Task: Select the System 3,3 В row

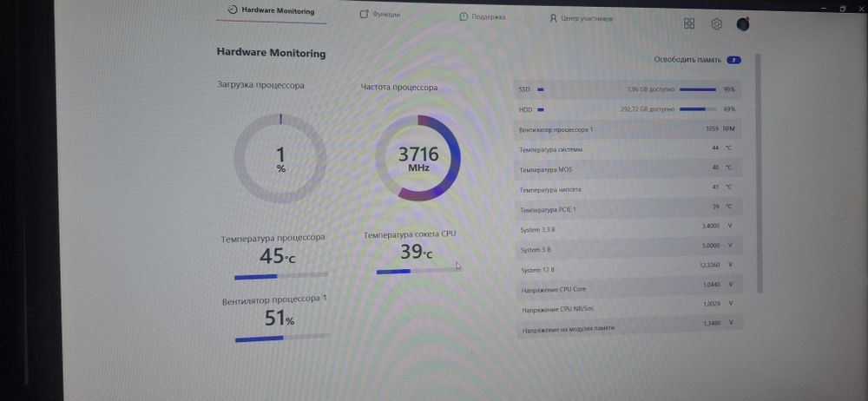Action: pyautogui.click(x=628, y=229)
